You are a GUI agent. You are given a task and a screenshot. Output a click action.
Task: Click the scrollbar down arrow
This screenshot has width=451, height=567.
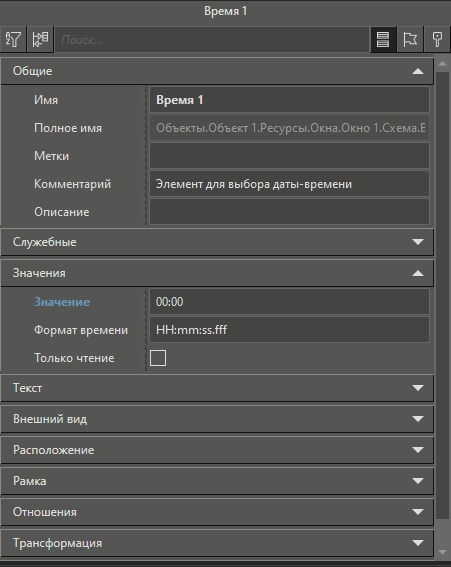[x=442, y=552]
